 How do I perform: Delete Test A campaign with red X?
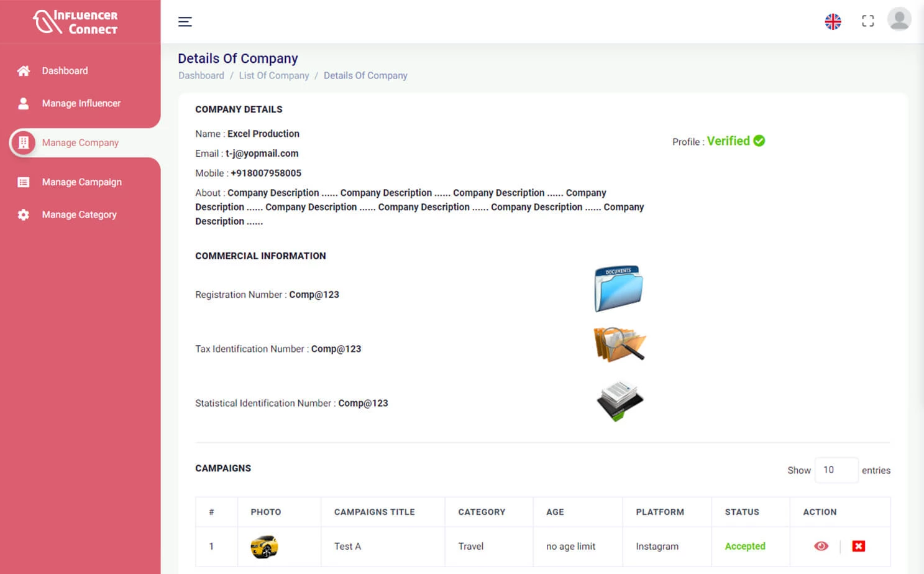858,546
